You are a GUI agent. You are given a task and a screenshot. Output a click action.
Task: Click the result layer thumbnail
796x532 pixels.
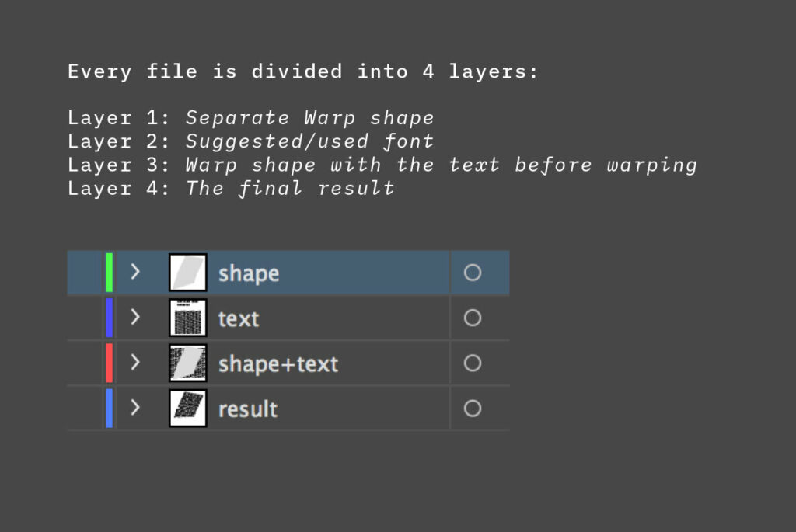click(187, 408)
